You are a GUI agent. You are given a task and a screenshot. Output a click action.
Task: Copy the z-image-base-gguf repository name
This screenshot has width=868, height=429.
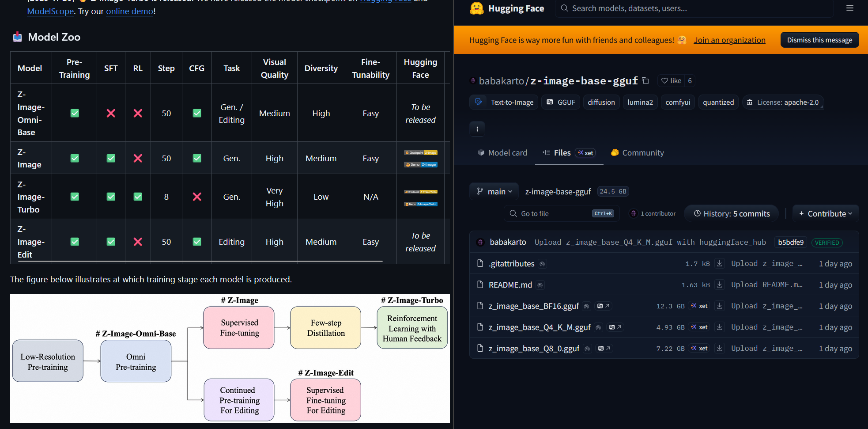645,80
